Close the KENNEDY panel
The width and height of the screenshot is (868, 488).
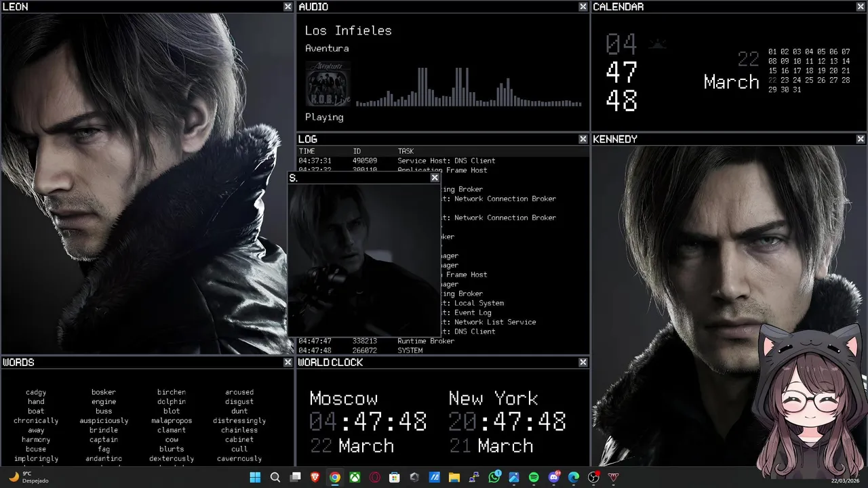861,139
